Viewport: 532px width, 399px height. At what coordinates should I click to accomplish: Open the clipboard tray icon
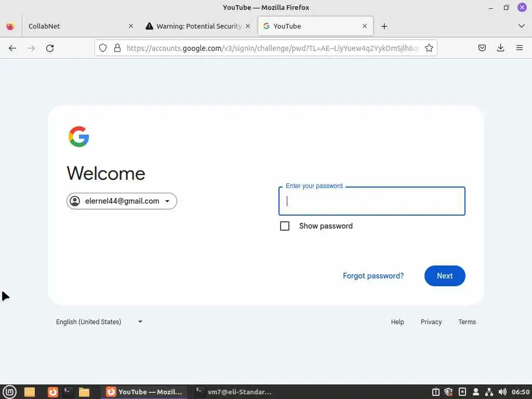coord(436,392)
